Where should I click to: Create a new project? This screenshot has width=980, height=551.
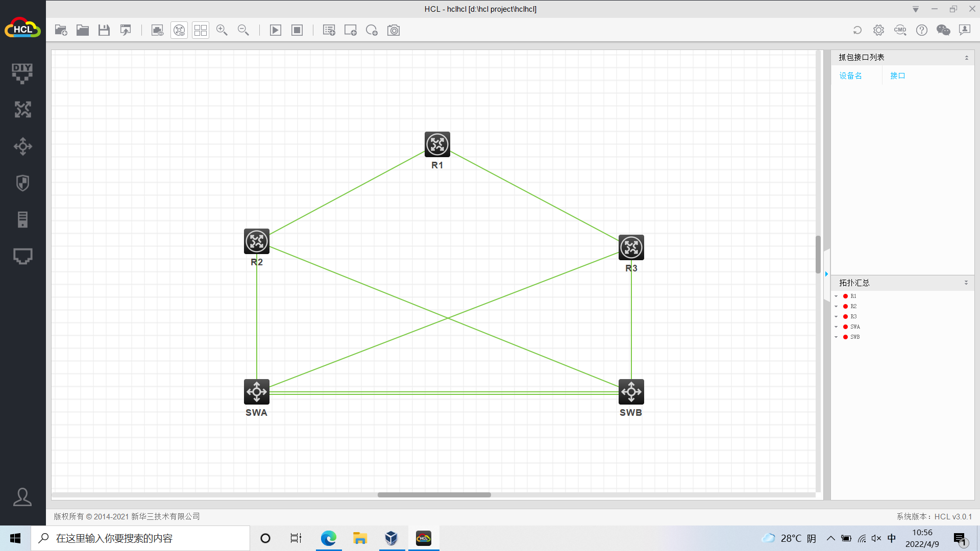pos(61,30)
